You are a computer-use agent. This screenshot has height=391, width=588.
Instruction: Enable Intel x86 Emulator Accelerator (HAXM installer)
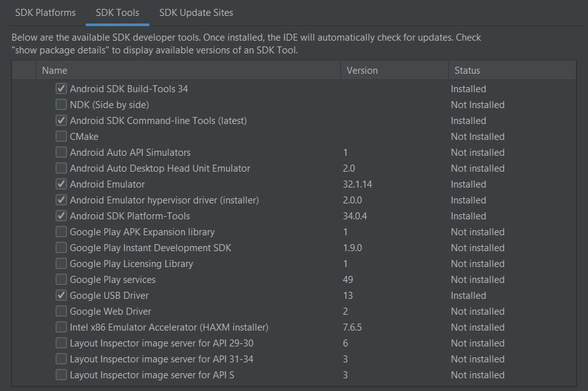coord(61,327)
